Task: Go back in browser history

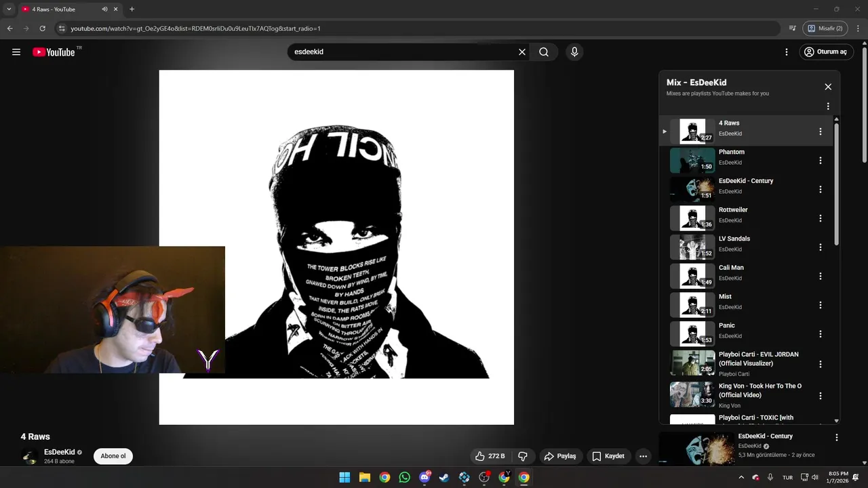Action: point(9,28)
